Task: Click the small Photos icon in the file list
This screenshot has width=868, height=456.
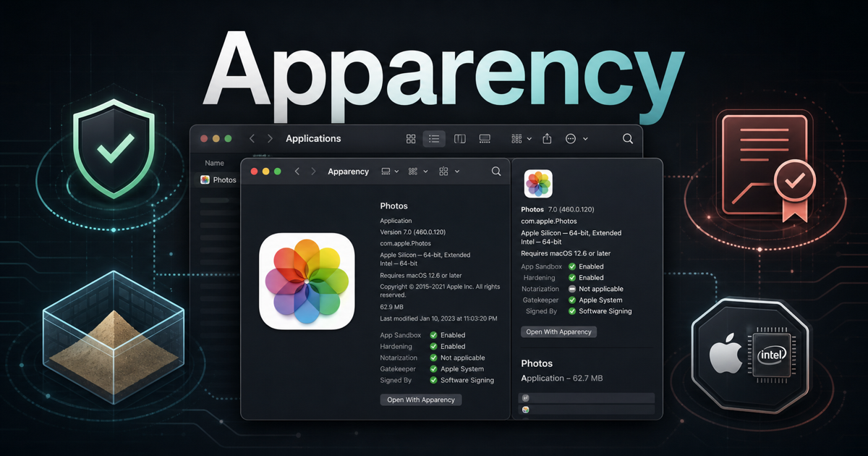Action: (x=205, y=180)
